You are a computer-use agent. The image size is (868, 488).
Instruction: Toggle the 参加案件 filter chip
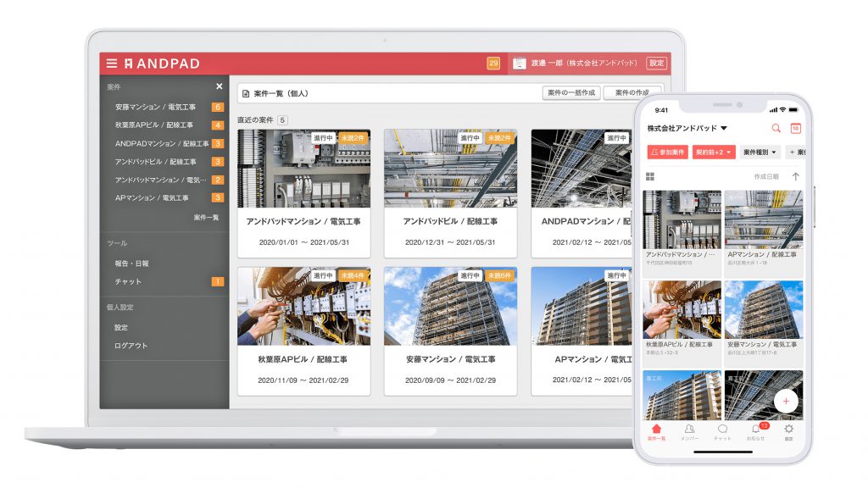tap(667, 152)
